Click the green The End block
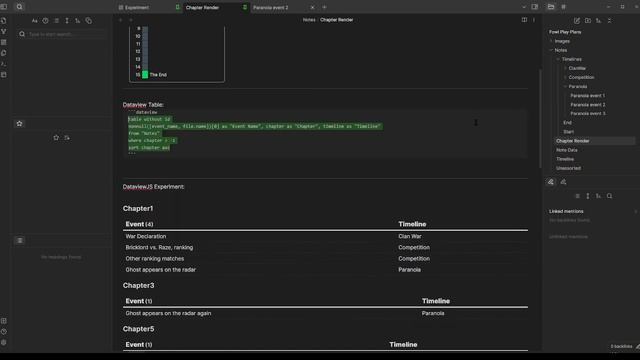This screenshot has width=640, height=360. tap(145, 75)
